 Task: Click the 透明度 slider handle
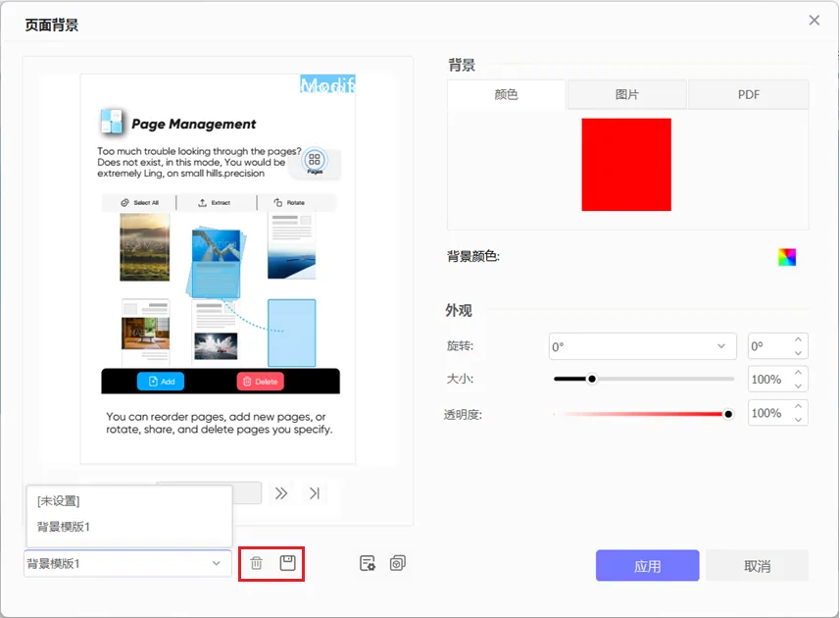coord(728,414)
